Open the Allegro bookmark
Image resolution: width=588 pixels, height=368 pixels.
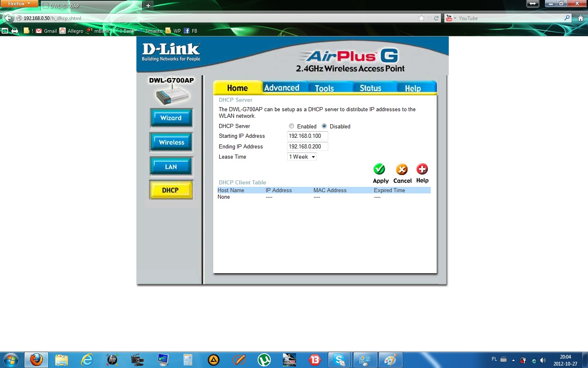coord(71,31)
